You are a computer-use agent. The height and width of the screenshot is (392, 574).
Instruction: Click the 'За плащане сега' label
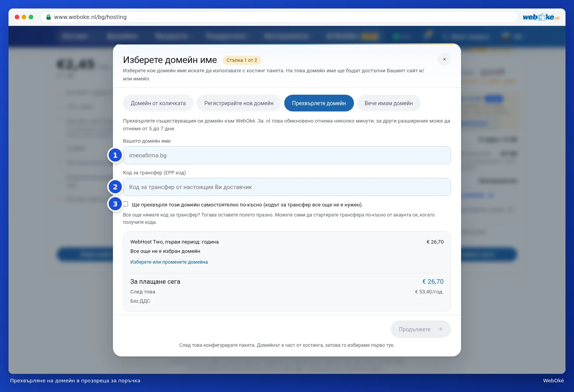155,281
